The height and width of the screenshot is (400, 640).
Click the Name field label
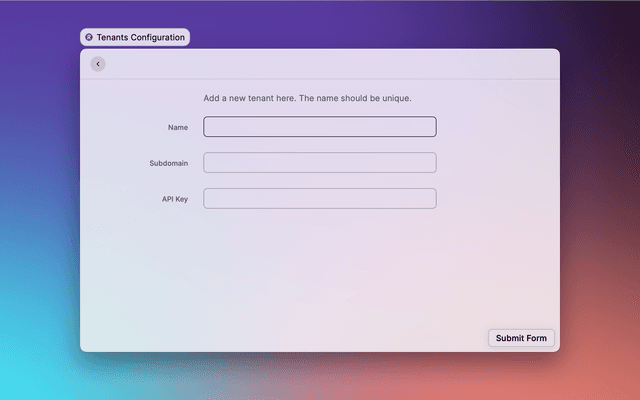point(178,127)
